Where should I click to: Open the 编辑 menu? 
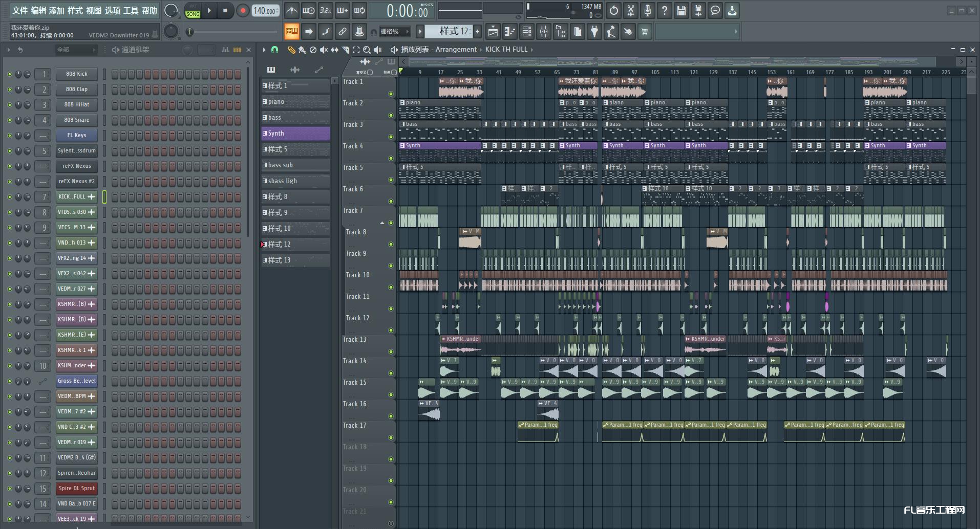pos(38,10)
